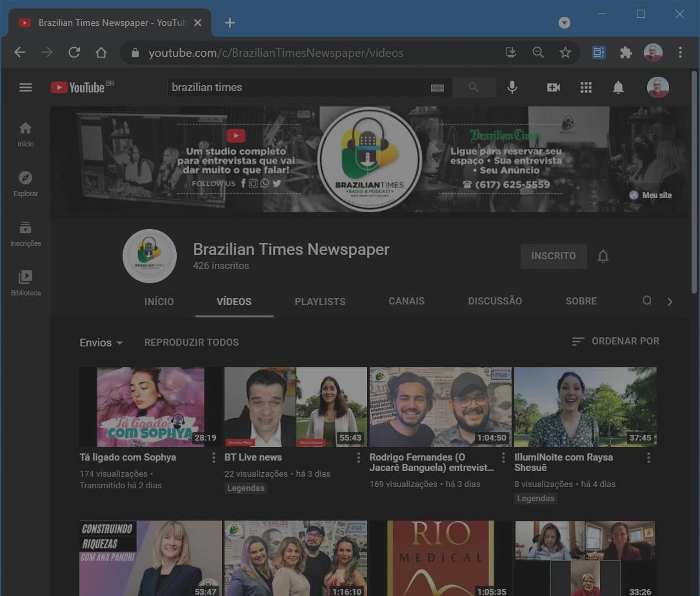Open the create video camera icon
The image size is (700, 596).
coord(553,87)
